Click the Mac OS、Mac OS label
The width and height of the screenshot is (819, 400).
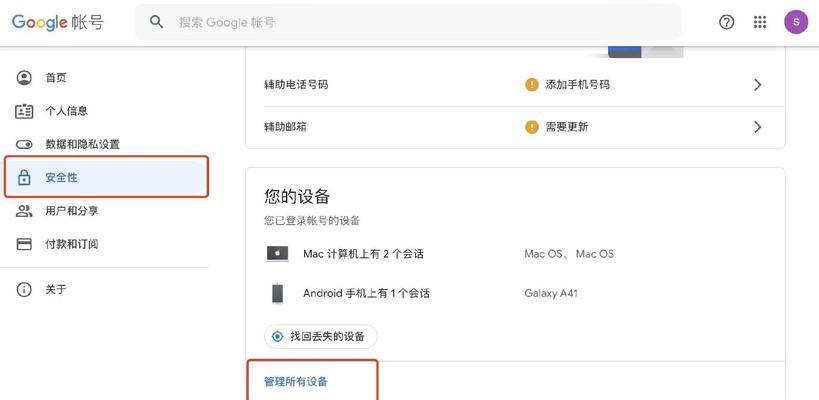[569, 254]
